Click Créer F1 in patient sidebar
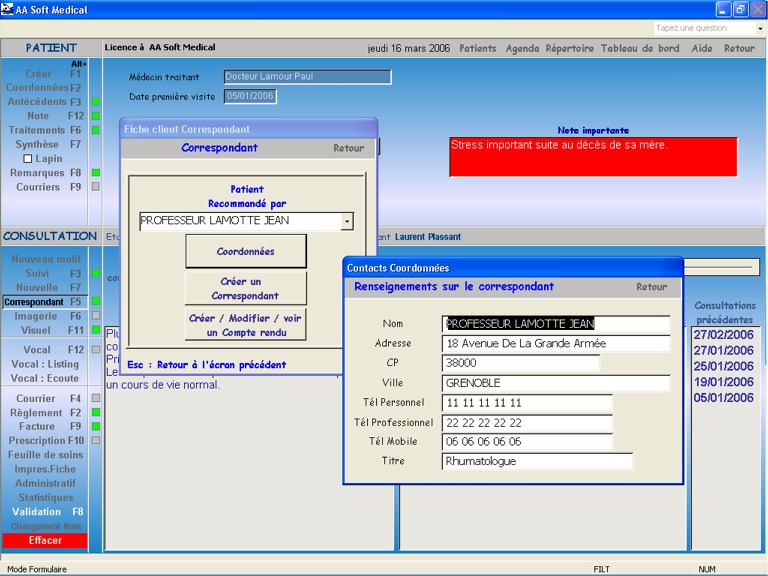 (52, 74)
